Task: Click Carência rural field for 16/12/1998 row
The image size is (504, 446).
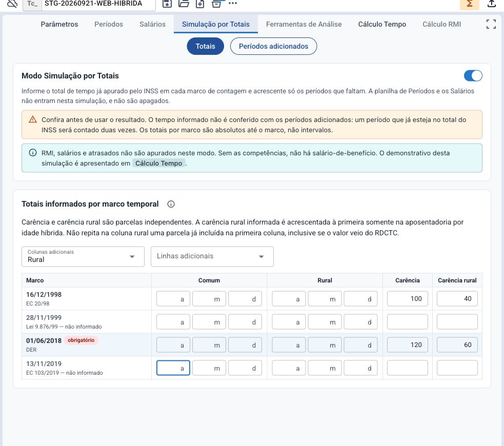Action: 457,299
